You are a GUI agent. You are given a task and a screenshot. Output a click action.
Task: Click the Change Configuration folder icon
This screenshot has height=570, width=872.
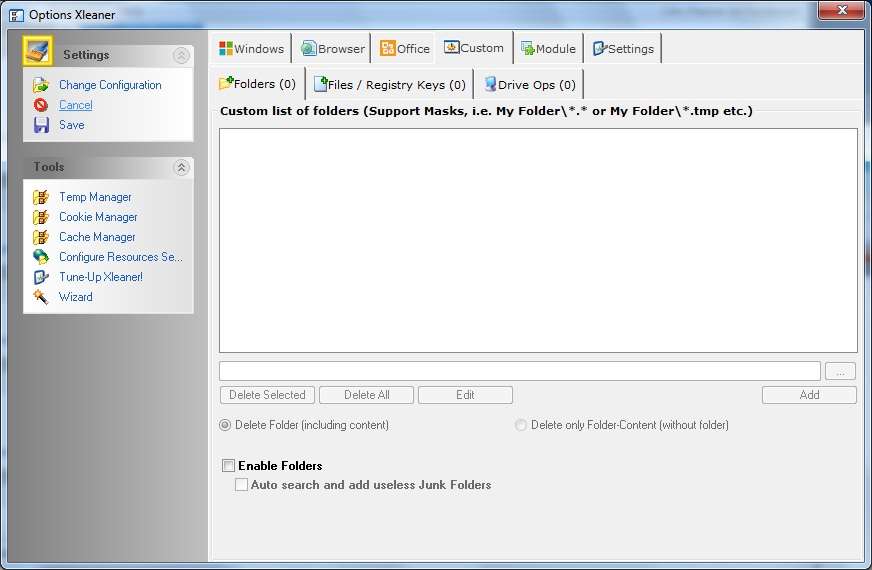tap(41, 85)
